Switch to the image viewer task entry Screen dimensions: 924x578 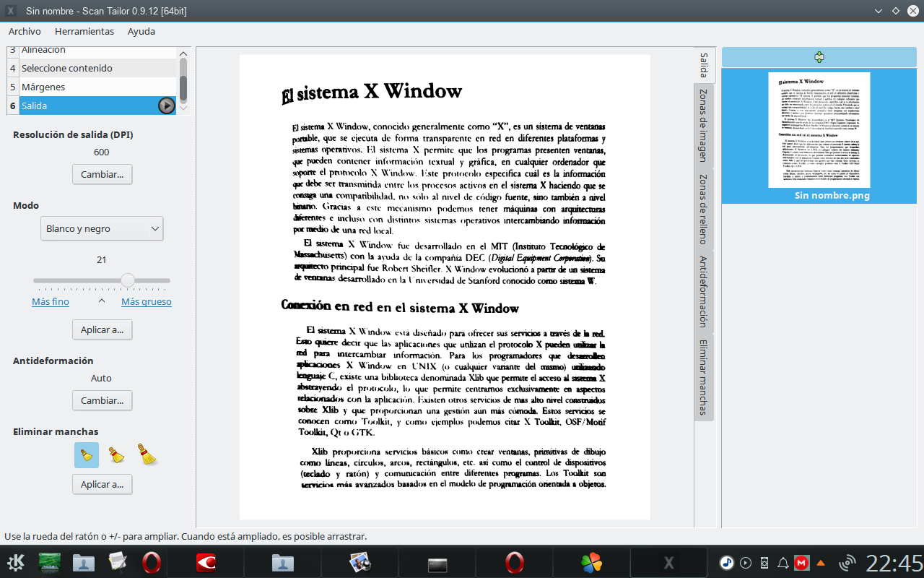359,562
